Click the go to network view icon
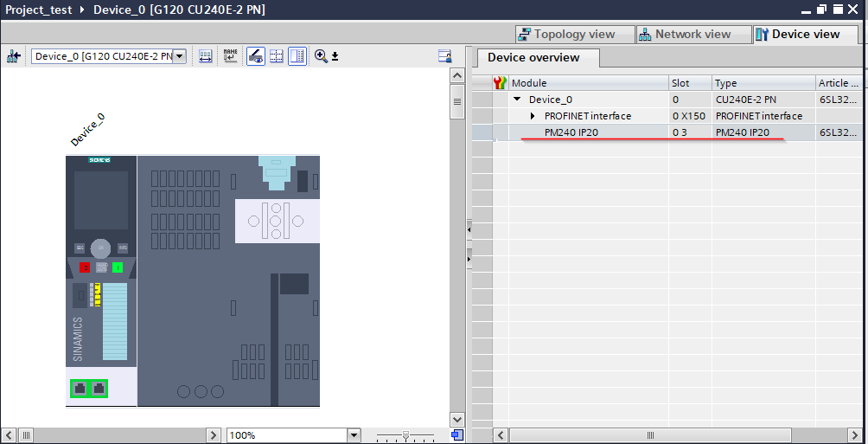This screenshot has width=868, height=444. 13,56
